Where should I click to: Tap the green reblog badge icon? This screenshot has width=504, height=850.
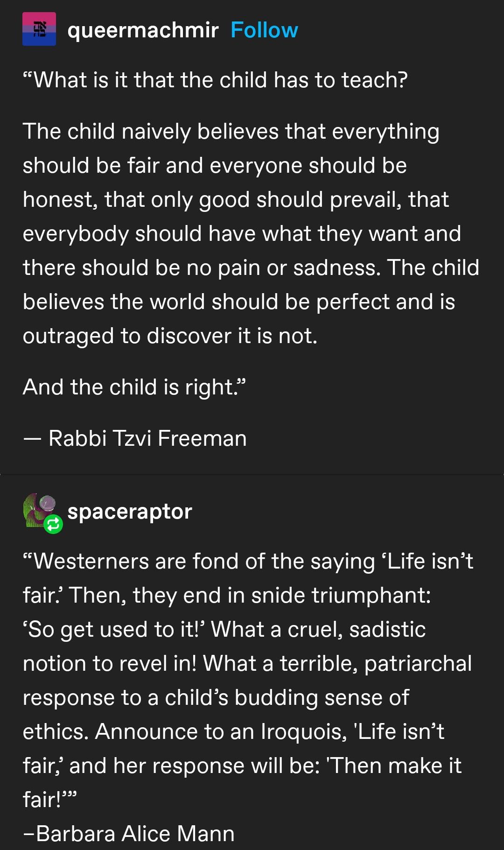tap(53, 524)
